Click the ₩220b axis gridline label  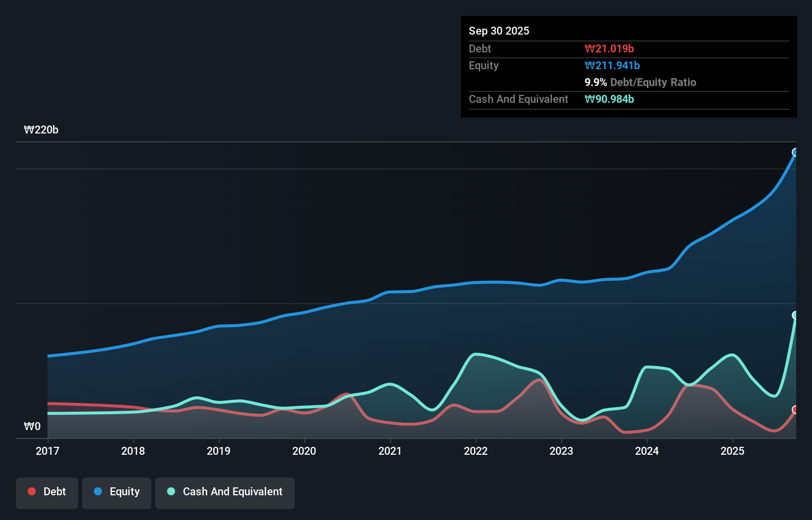click(42, 130)
